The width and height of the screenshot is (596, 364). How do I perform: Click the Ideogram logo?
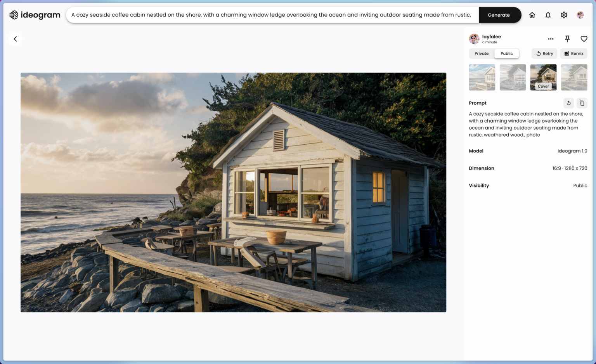click(35, 15)
